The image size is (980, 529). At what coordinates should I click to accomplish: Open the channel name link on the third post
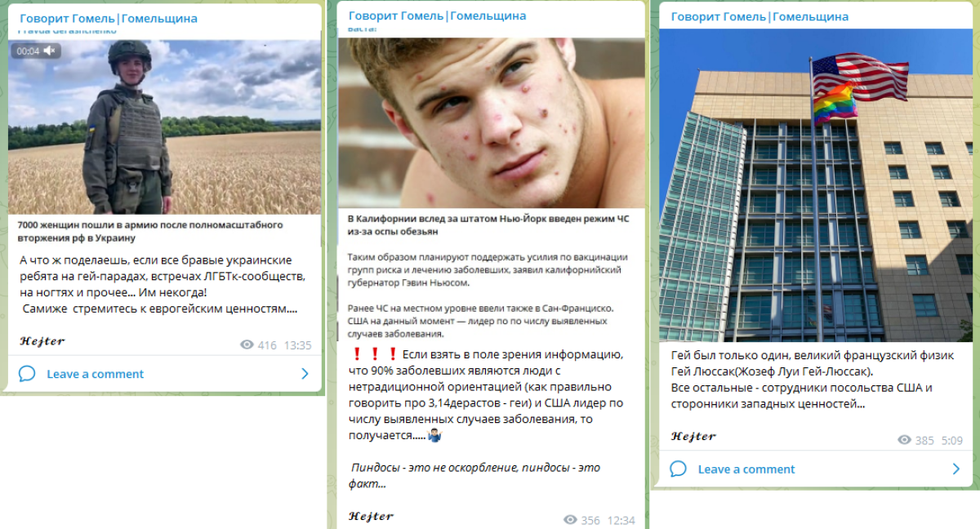pos(759,16)
